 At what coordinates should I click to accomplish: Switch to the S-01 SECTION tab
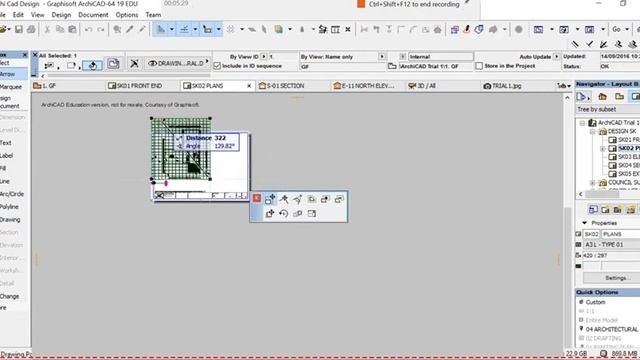[x=292, y=86]
